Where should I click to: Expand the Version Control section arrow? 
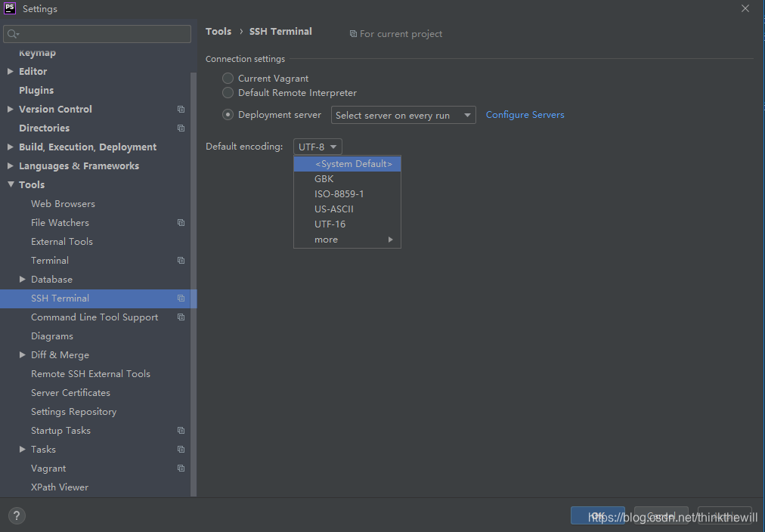click(x=11, y=110)
